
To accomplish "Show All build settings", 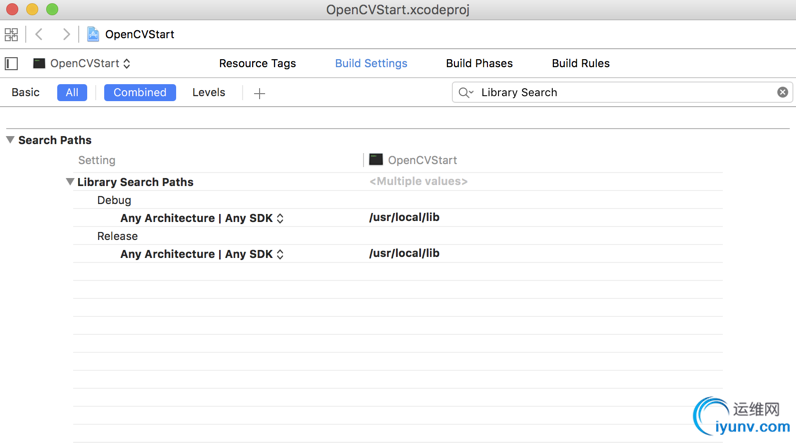I will coord(72,92).
